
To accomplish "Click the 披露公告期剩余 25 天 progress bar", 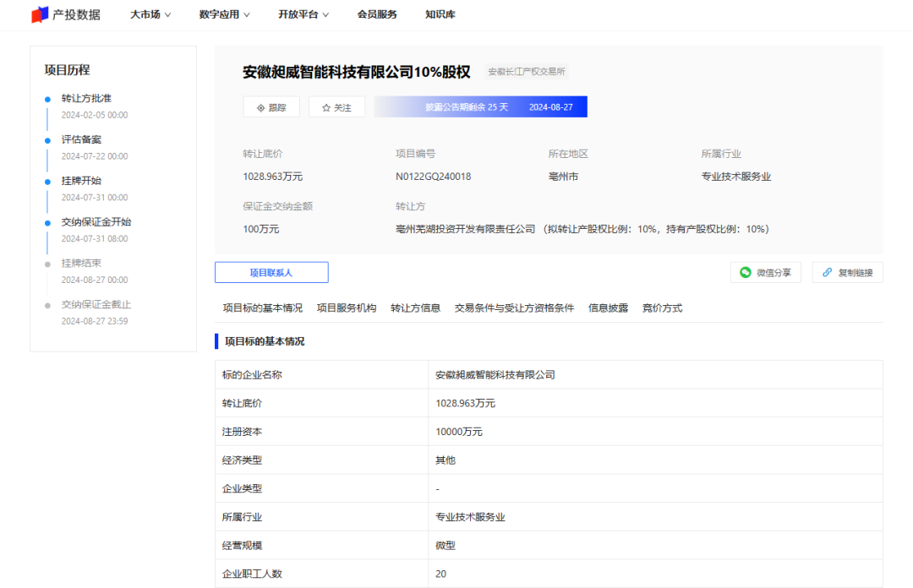I will (480, 107).
